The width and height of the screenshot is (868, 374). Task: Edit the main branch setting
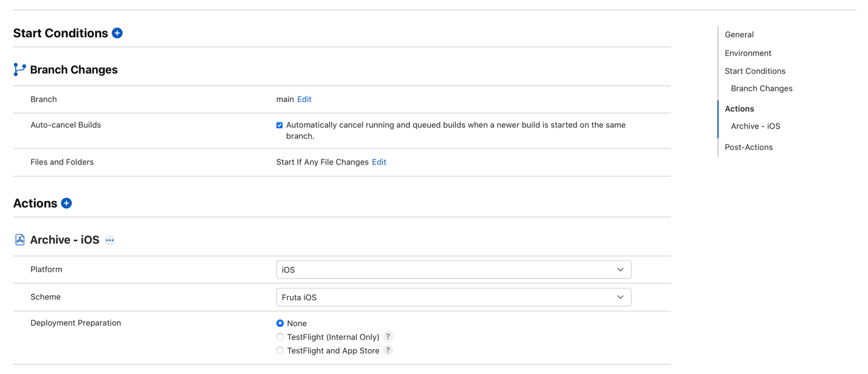[304, 99]
